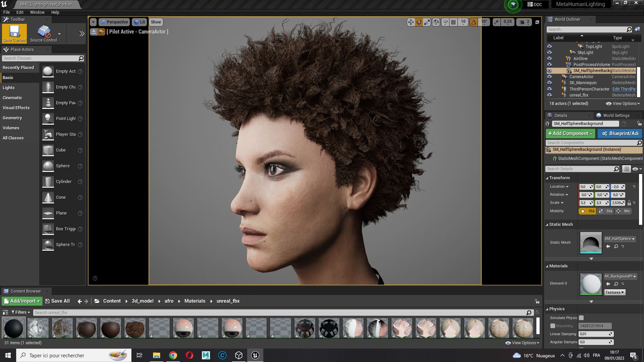Open the Add/Import dropdown in Content Browser

(x=22, y=301)
